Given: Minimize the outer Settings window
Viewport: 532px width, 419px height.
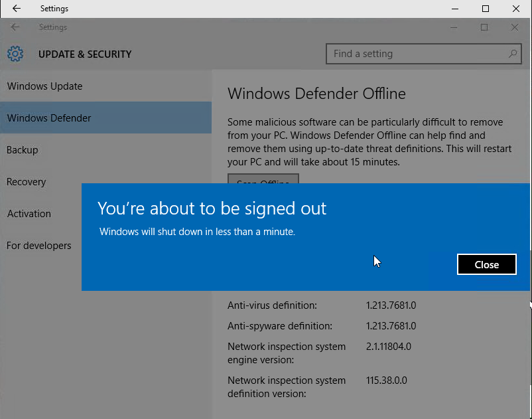Looking at the screenshot, I should 455,9.
